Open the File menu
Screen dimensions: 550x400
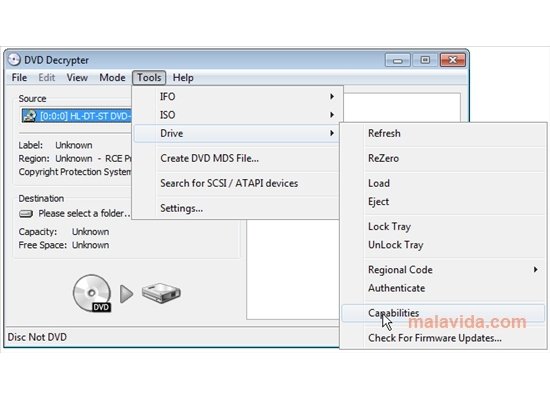tap(19, 78)
